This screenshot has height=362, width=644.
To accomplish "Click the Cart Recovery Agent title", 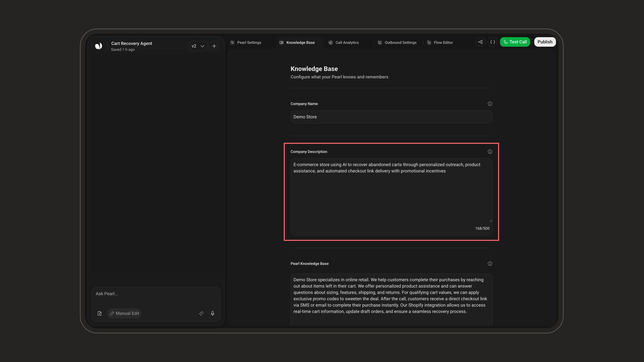I will (x=131, y=43).
